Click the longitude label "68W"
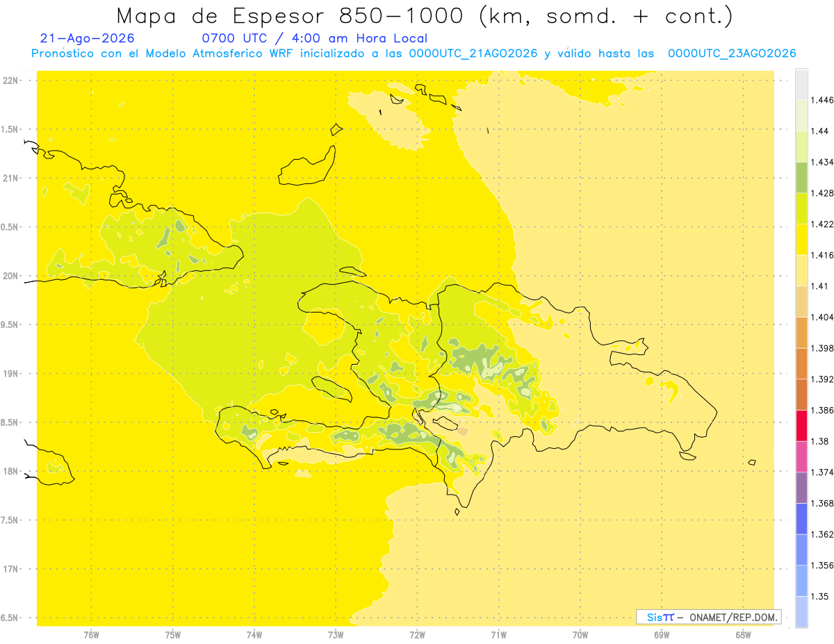The width and height of the screenshot is (834, 644). pyautogui.click(x=743, y=634)
